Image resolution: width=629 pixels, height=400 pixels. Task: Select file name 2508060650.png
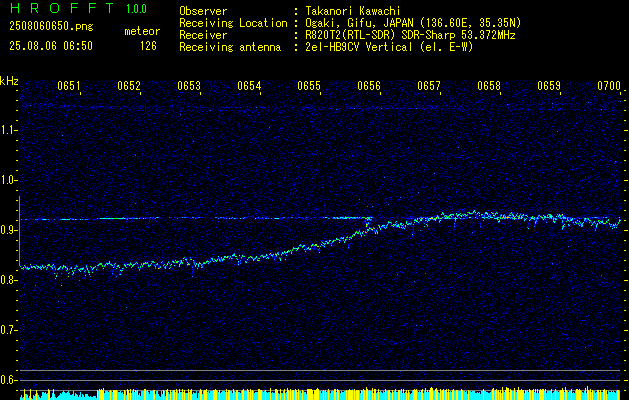click(x=51, y=27)
